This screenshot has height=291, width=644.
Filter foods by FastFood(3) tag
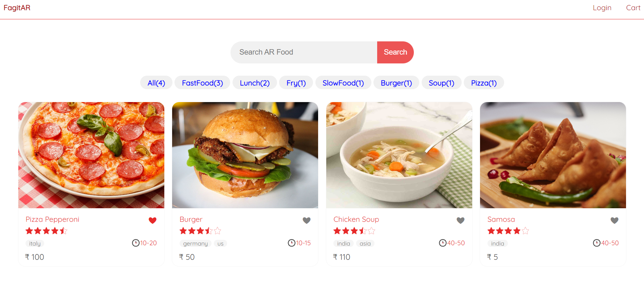pos(202,83)
